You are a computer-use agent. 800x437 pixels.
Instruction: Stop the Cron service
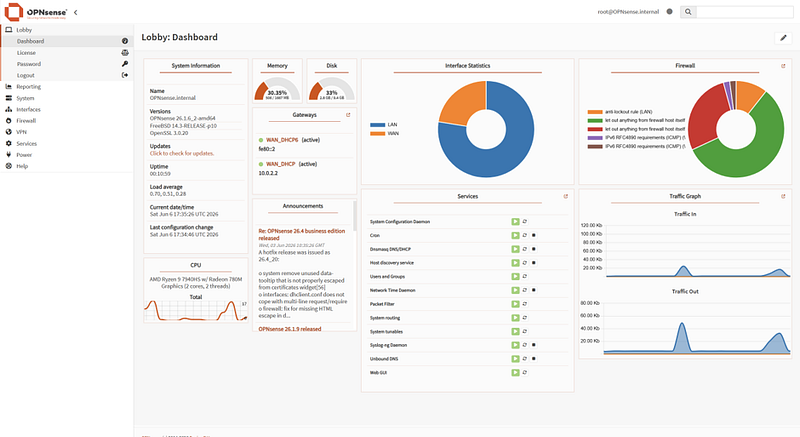point(534,236)
